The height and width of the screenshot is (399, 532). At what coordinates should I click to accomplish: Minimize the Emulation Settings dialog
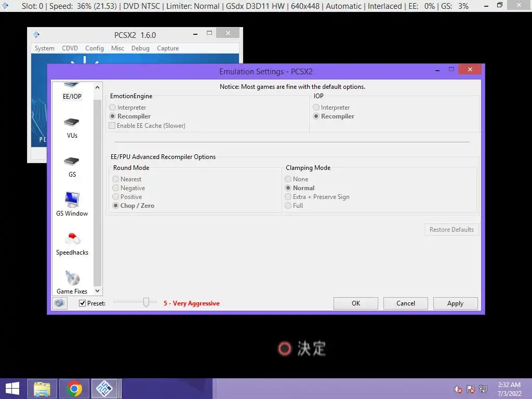click(x=437, y=70)
